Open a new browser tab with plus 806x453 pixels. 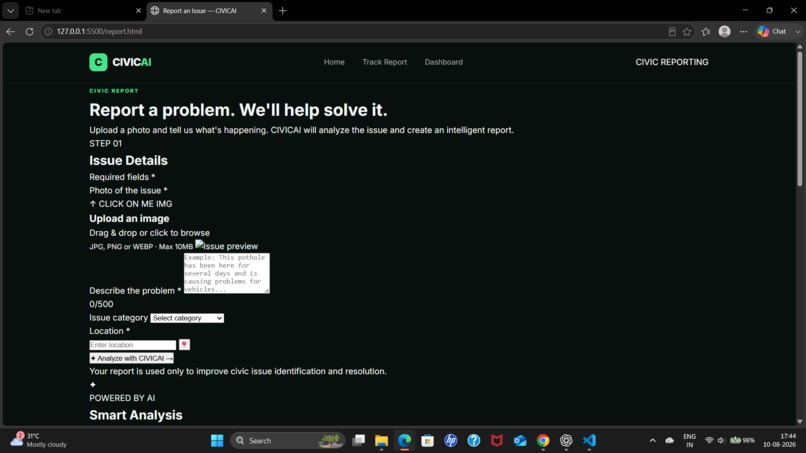click(282, 11)
